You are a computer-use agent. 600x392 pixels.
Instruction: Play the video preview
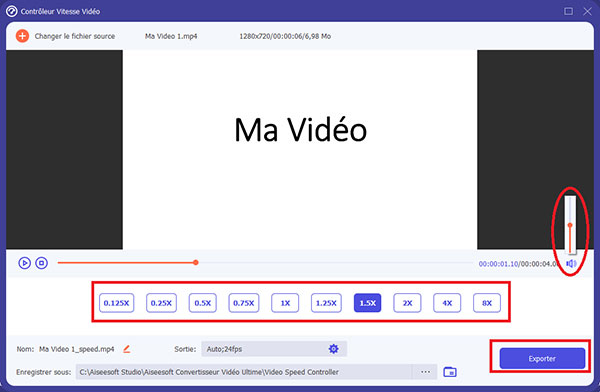pyautogui.click(x=24, y=263)
